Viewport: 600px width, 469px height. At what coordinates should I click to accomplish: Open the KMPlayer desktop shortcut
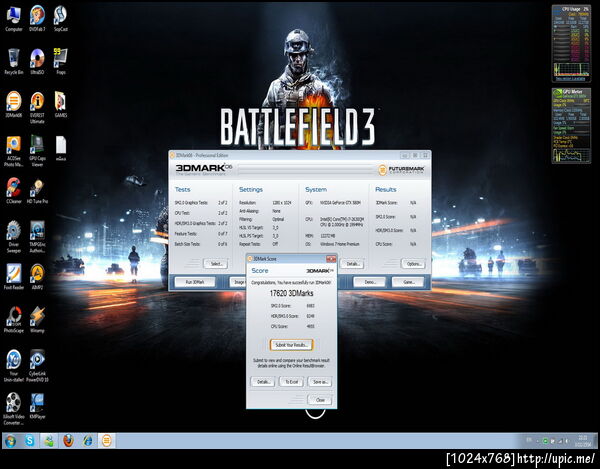click(x=37, y=405)
